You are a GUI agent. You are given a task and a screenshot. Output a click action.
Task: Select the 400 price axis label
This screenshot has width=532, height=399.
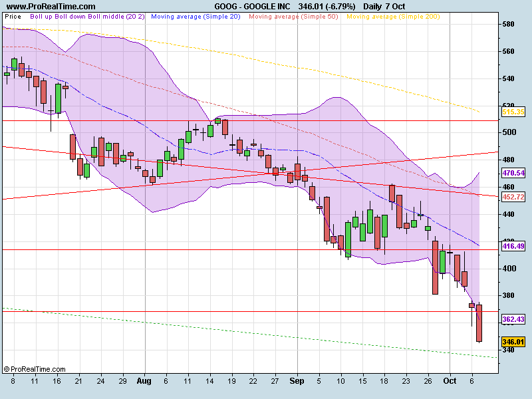508,269
